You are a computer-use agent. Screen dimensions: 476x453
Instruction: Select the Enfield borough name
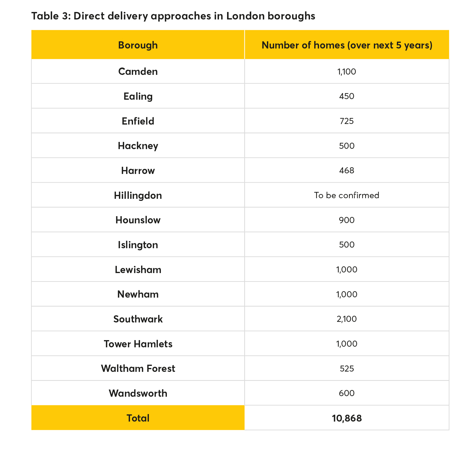pyautogui.click(x=138, y=121)
